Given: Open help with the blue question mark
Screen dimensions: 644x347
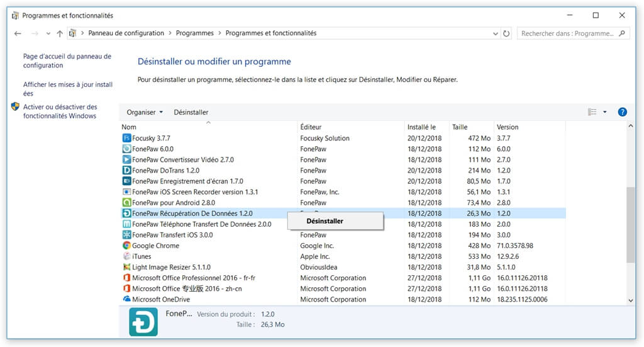Looking at the screenshot, I should tap(622, 112).
